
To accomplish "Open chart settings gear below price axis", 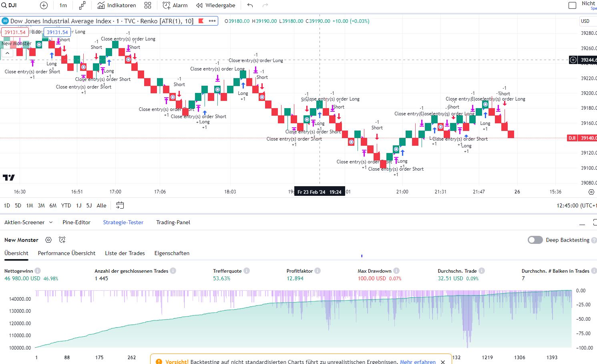I will (x=591, y=192).
